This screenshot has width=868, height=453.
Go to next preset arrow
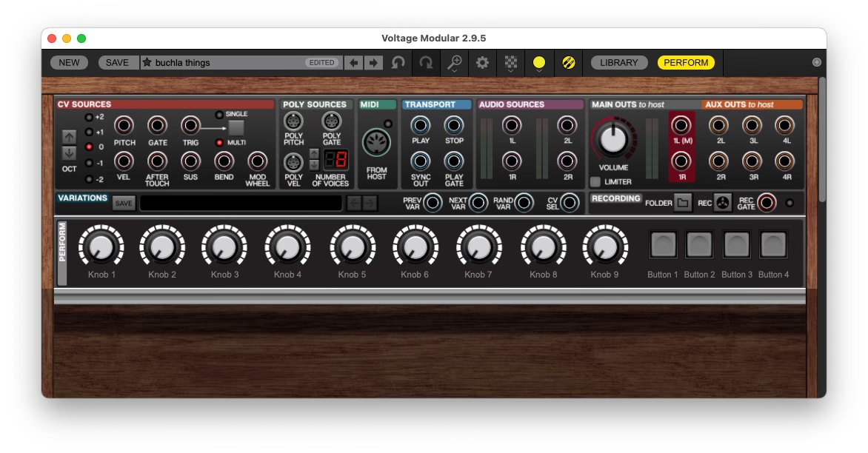point(373,62)
